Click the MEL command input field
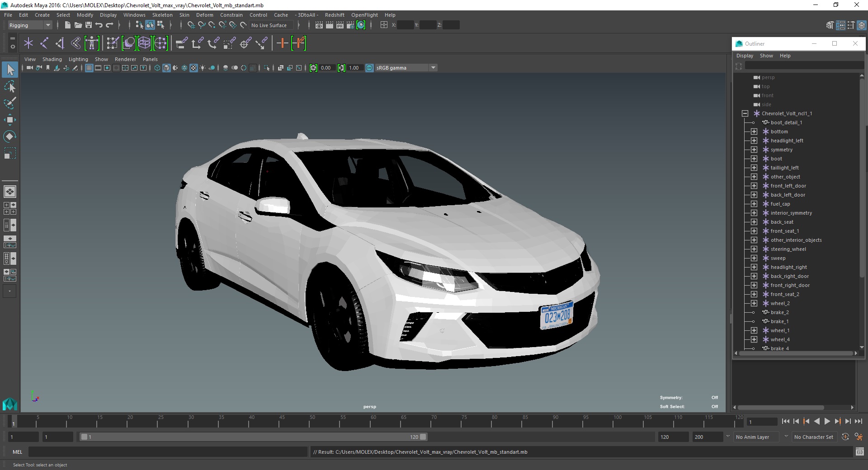The image size is (868, 470). coord(168,451)
